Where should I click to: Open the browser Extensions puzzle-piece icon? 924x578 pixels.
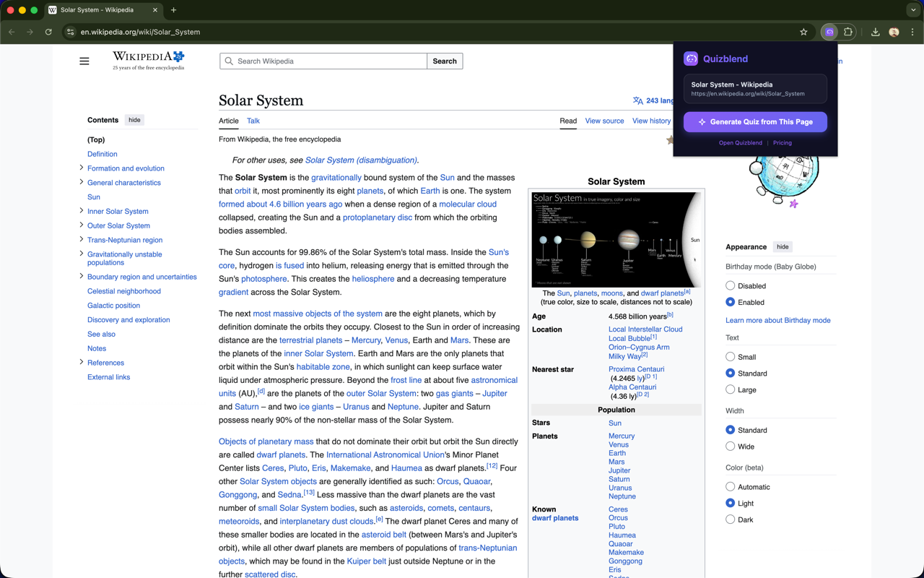[847, 32]
